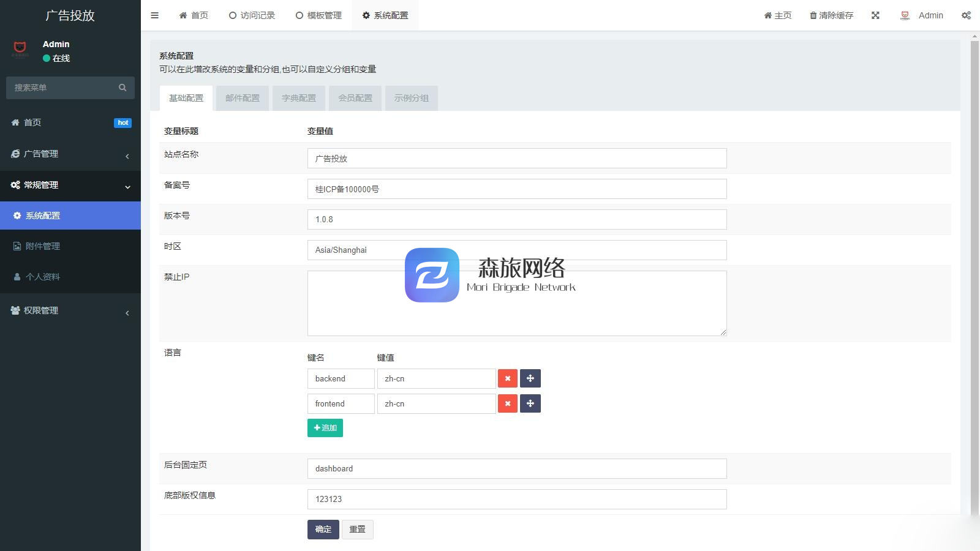Image resolution: width=980 pixels, height=551 pixels.
Task: Click the 确定 submit button
Action: coord(323,530)
